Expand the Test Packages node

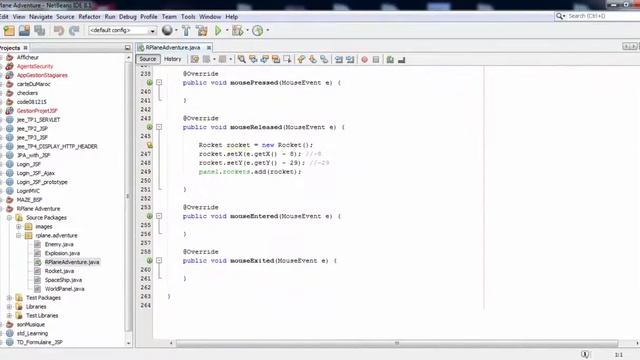9,298
